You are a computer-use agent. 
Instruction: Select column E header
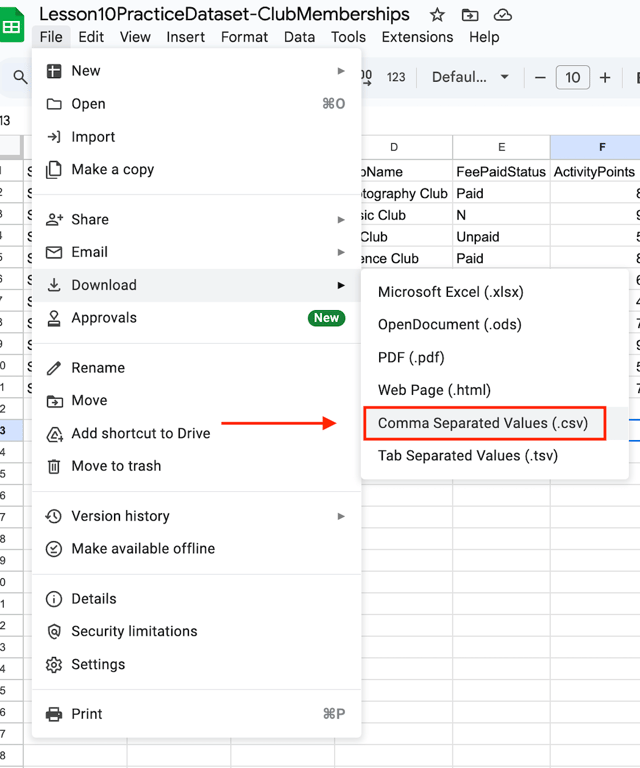coord(501,147)
